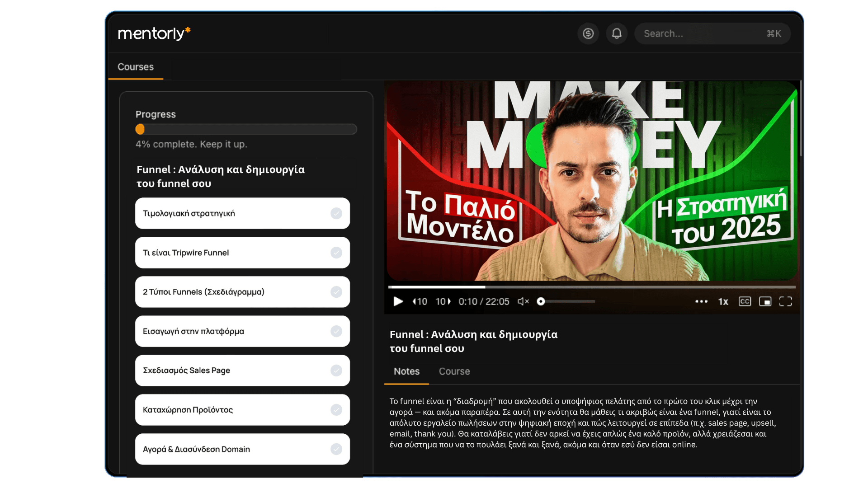Mark Τι είναι Tripwire Funnel complete
The width and height of the screenshot is (868, 488).
336,253
